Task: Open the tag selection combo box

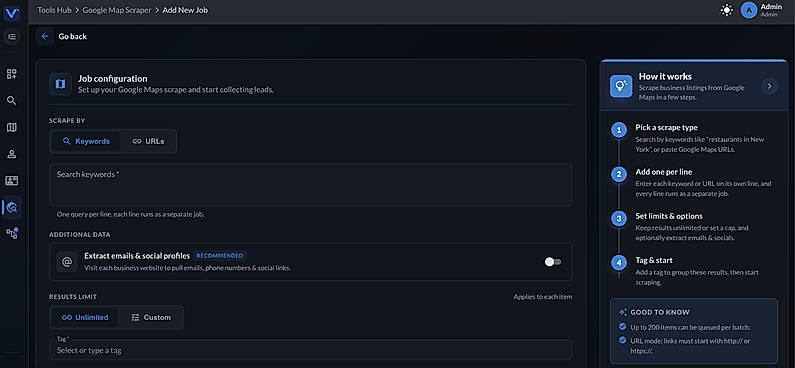Action: tap(310, 350)
